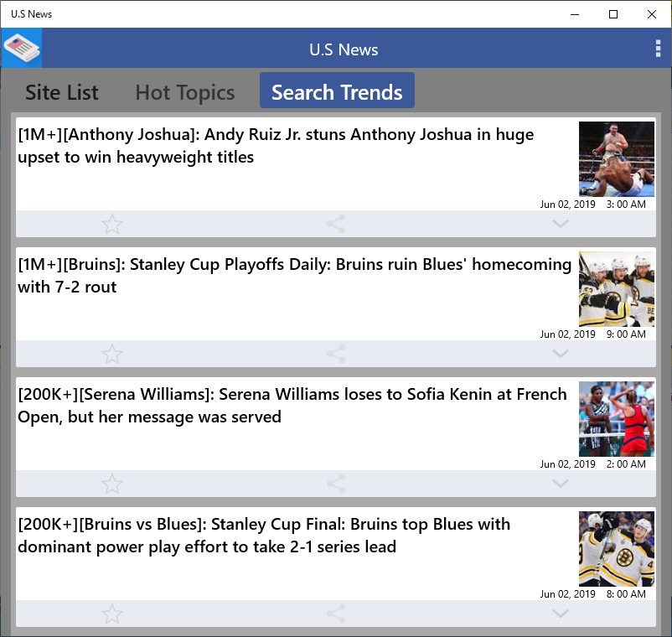The image size is (672, 637).
Task: Minimize the U.S News window
Action: click(x=575, y=14)
